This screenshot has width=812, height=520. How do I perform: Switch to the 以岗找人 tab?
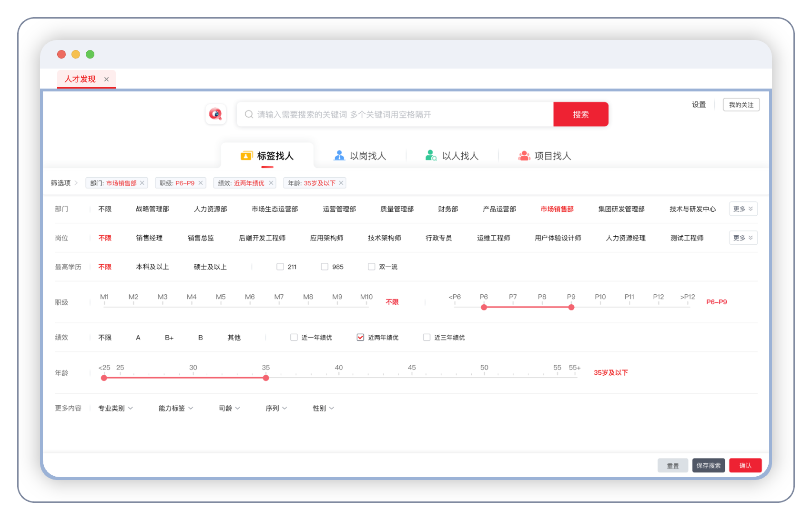click(x=360, y=156)
